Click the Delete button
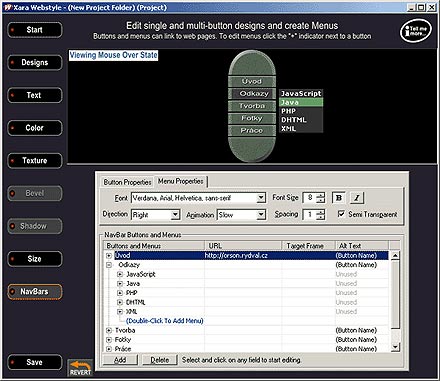 point(160,360)
